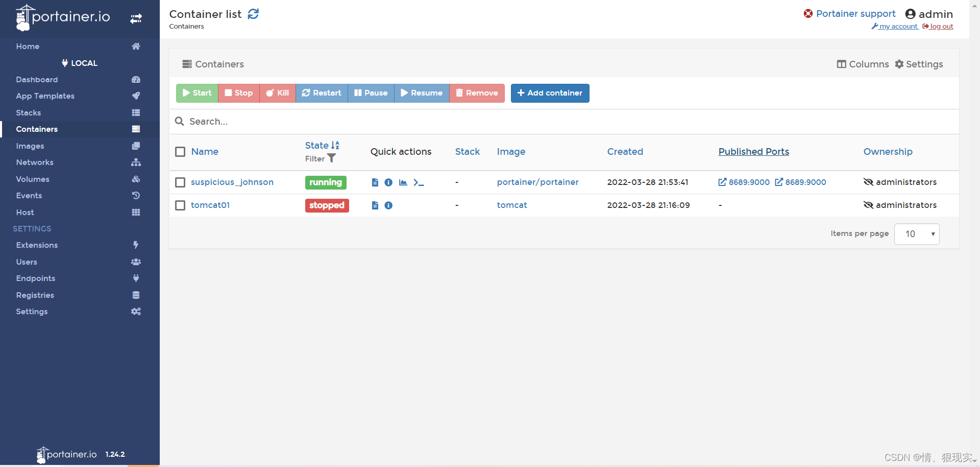Sort containers by State column
This screenshot has height=467, width=980.
322,145
